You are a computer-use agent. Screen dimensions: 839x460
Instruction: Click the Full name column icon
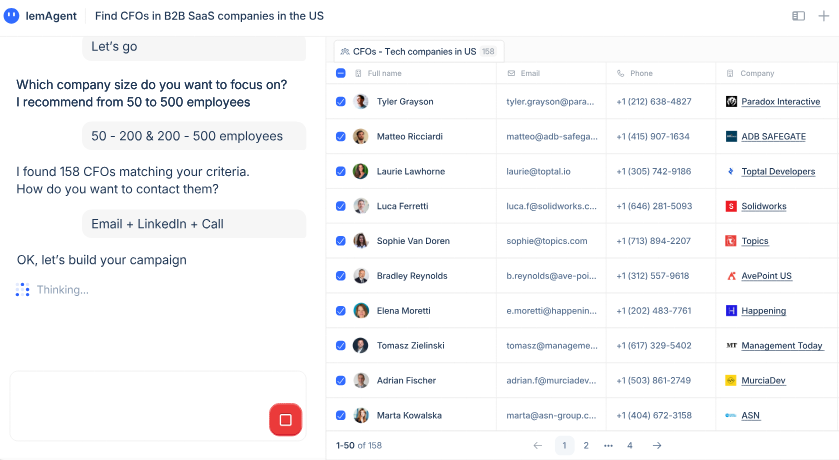[x=359, y=73]
